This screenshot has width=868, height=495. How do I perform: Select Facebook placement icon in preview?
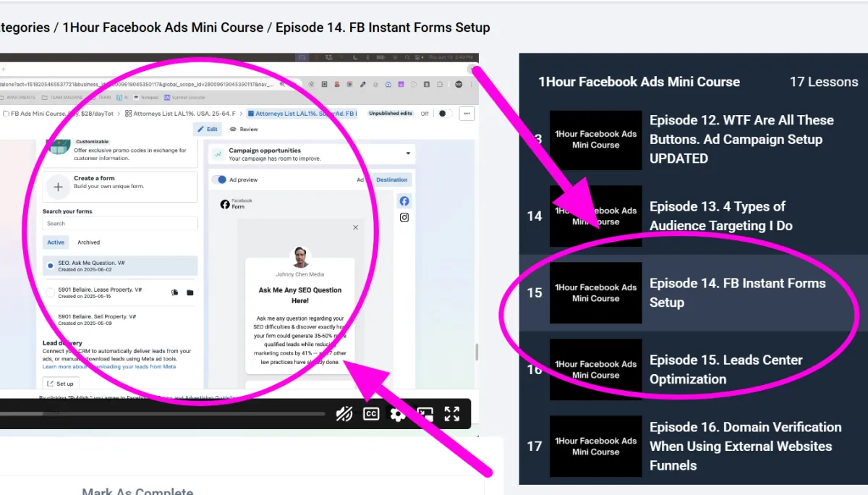tap(404, 201)
